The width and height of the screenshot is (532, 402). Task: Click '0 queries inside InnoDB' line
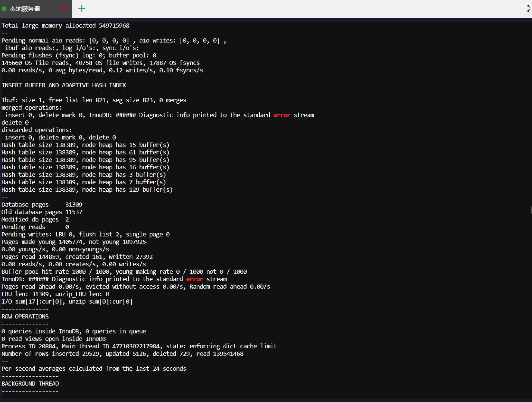[x=74, y=331]
